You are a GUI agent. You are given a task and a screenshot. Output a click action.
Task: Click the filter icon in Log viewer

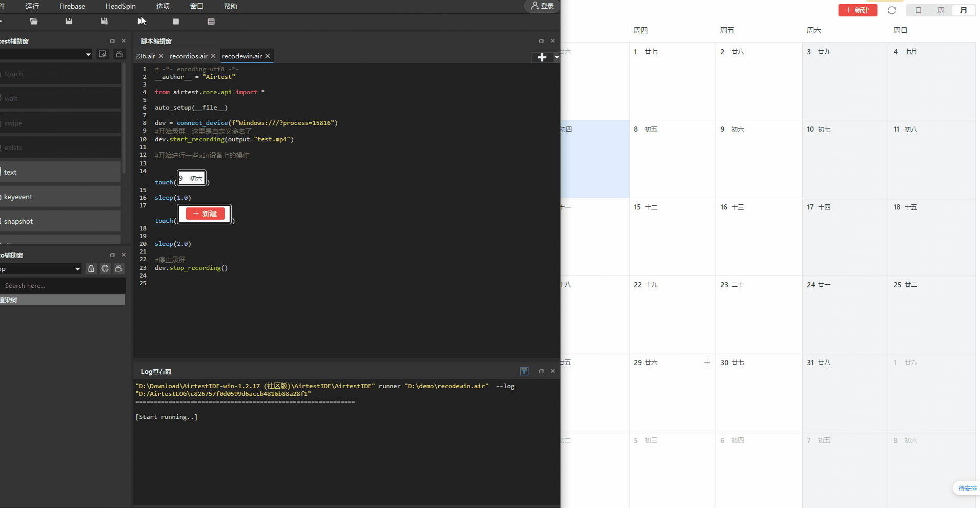524,371
